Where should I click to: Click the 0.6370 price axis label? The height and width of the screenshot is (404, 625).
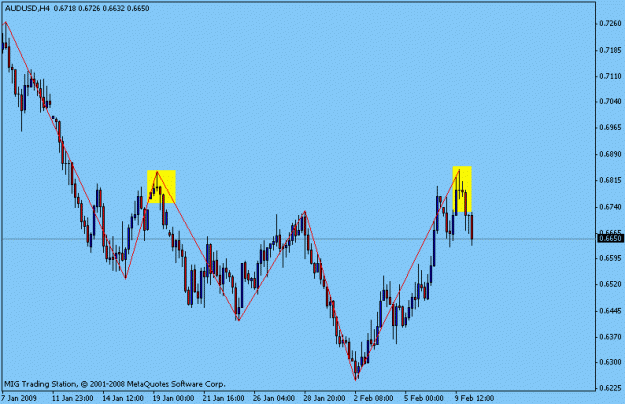click(610, 337)
